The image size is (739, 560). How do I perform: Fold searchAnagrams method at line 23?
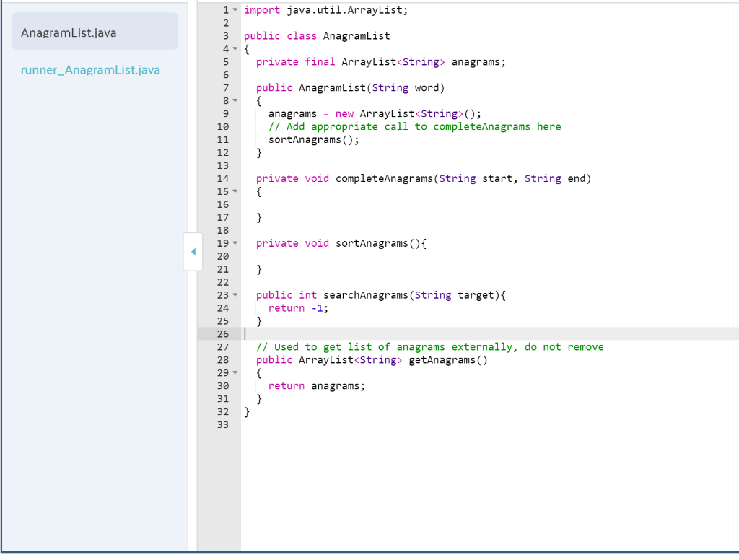point(235,295)
